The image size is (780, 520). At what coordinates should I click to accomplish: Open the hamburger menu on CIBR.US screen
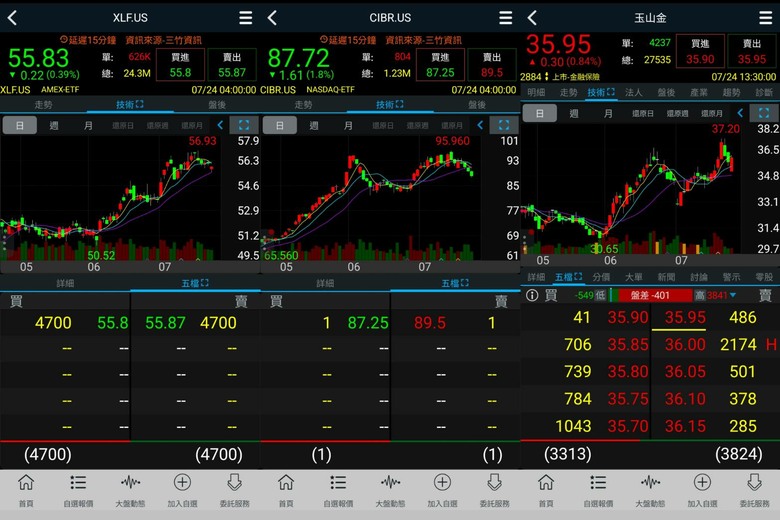[505, 18]
